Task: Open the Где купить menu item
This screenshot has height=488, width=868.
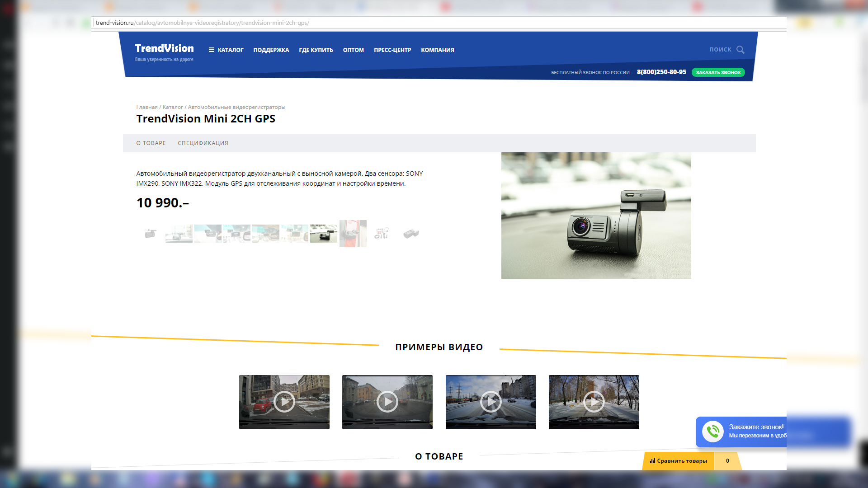Action: pos(316,50)
